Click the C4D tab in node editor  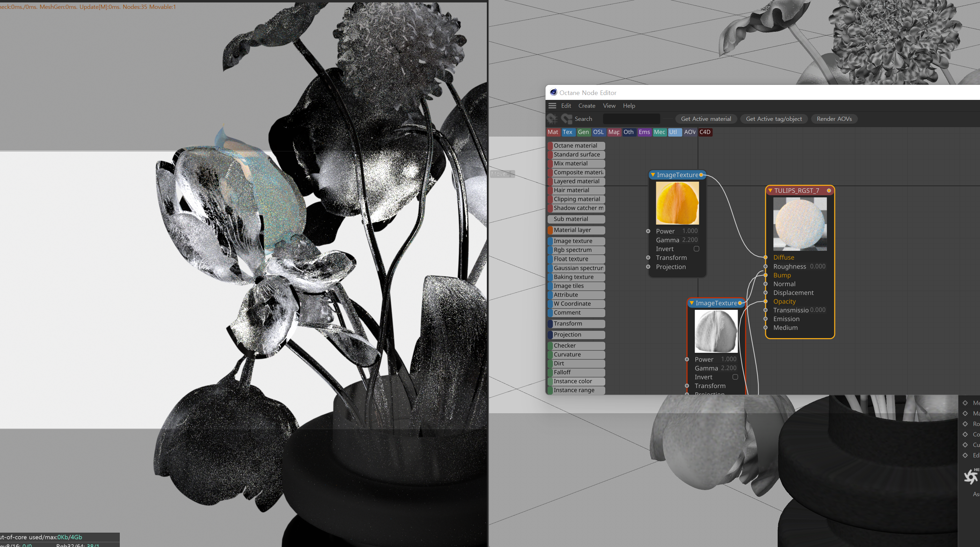click(x=705, y=131)
